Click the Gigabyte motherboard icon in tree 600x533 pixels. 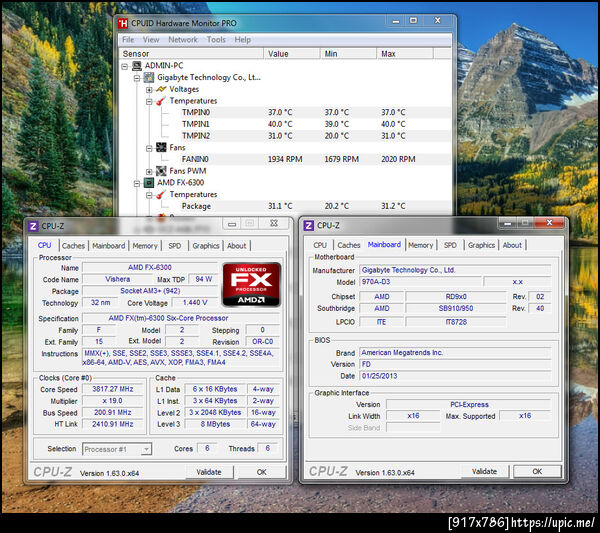coord(149,78)
